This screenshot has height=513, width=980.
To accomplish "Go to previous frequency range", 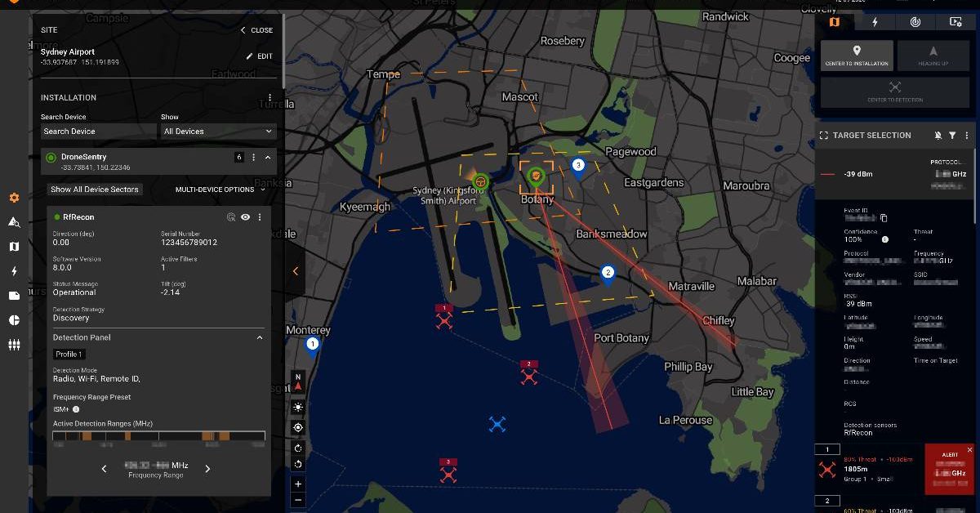I will click(104, 469).
